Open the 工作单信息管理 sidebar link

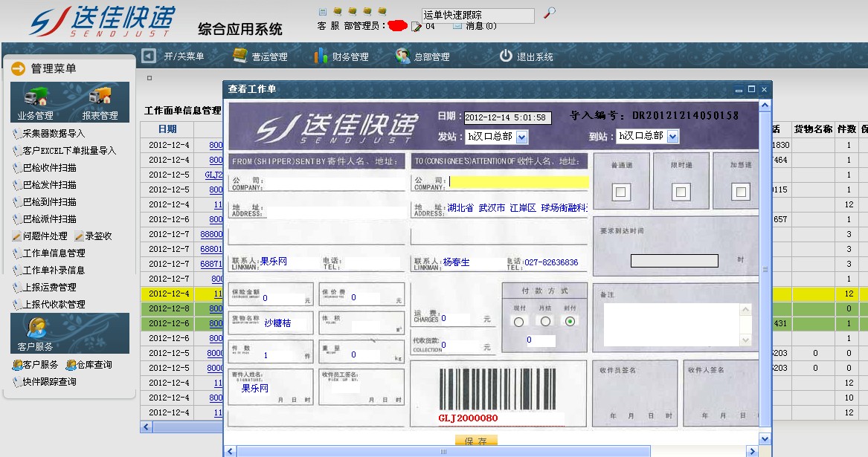click(54, 253)
